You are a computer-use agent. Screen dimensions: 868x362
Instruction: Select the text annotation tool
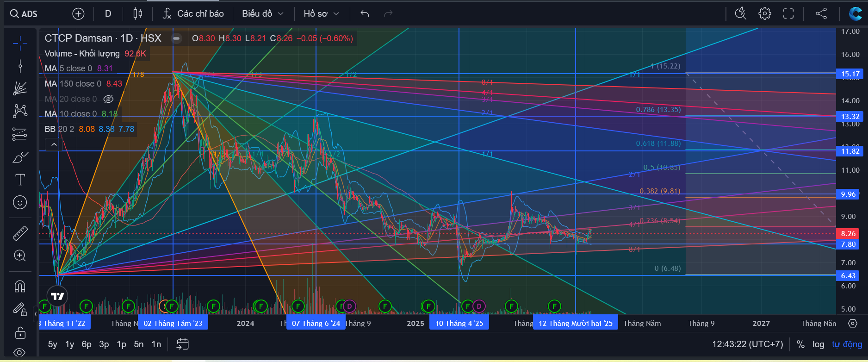point(20,180)
